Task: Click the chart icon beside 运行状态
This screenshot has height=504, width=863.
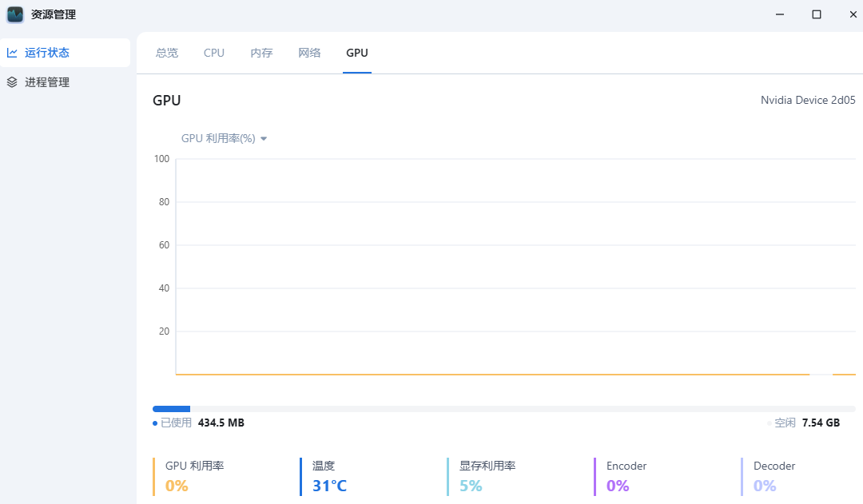Action: [x=12, y=53]
